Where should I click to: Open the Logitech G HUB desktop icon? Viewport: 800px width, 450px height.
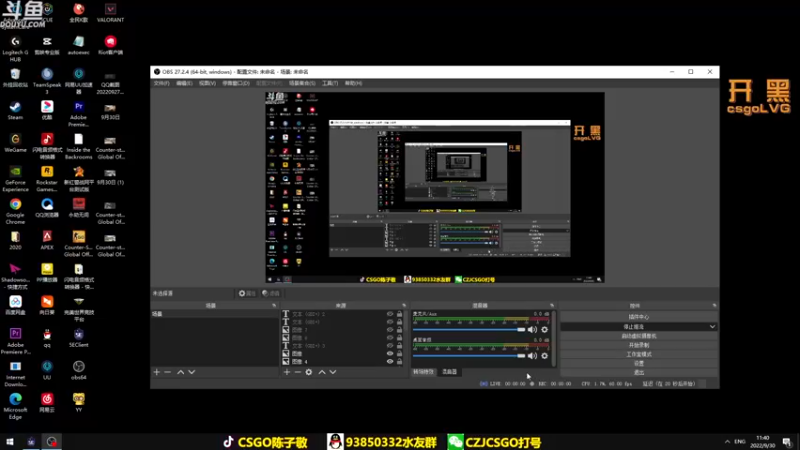pos(15,48)
